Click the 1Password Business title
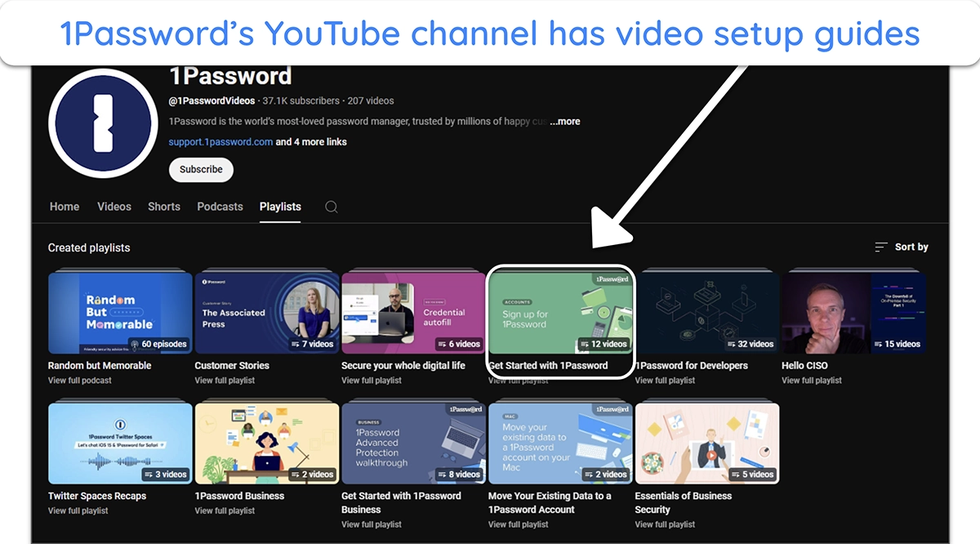 click(239, 496)
